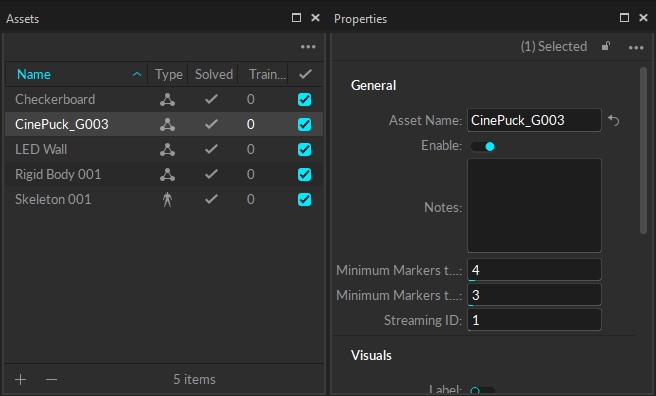Click the Solved checkmark for LED Wall
The image size is (656, 396).
tap(211, 149)
